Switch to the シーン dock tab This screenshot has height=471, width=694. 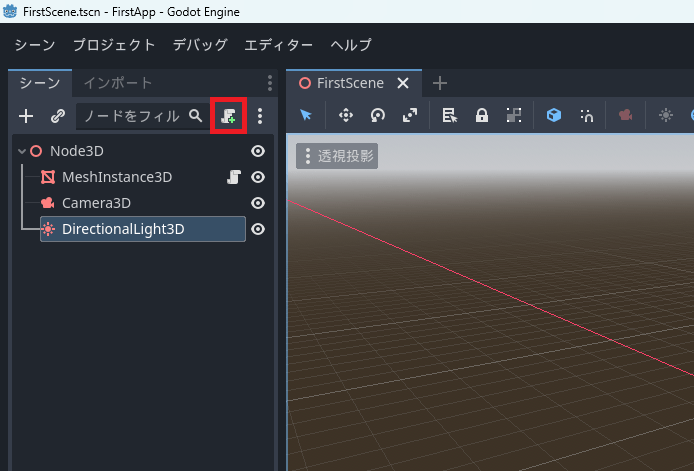40,83
